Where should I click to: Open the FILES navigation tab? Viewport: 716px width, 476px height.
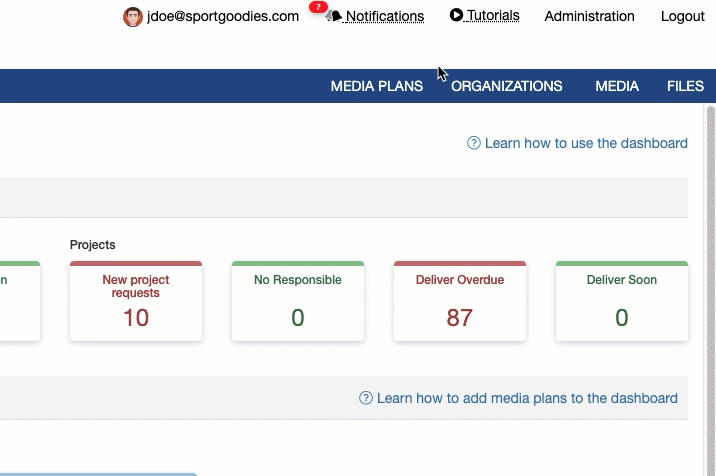click(x=685, y=86)
